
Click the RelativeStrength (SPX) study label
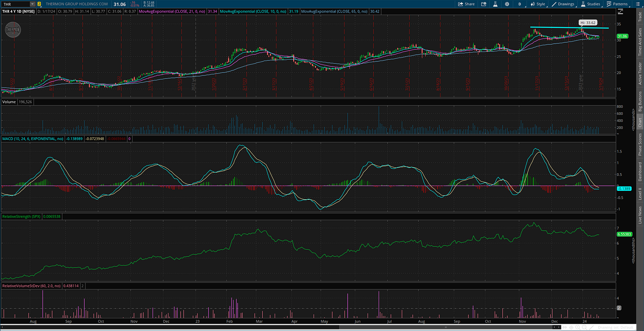[x=22, y=217]
